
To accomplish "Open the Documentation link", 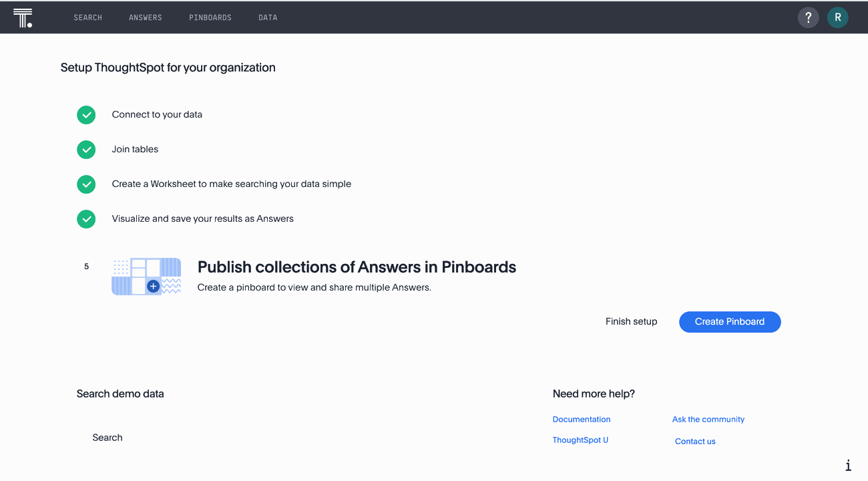I will tap(581, 420).
